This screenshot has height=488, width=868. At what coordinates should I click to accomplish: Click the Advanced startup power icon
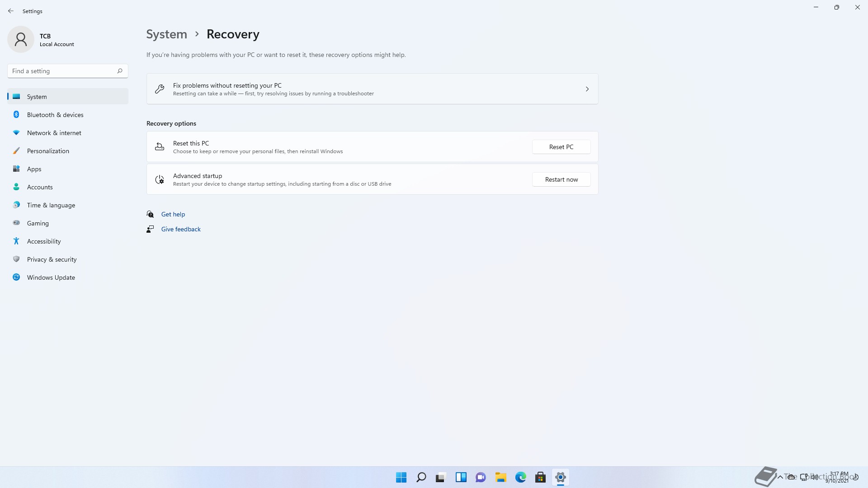[160, 179]
